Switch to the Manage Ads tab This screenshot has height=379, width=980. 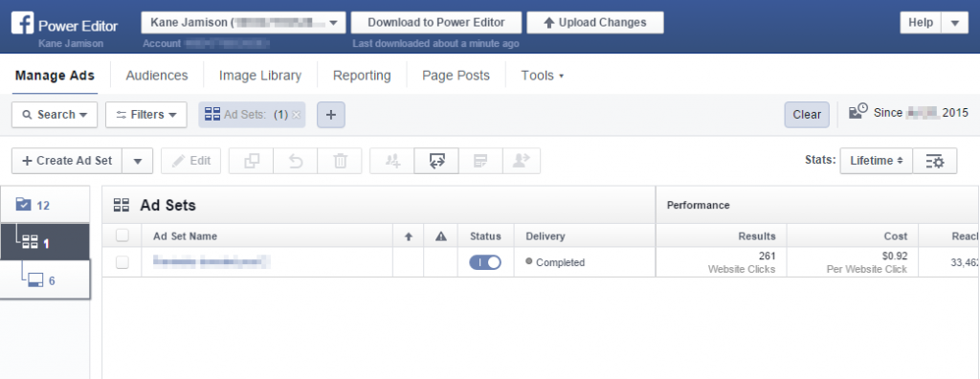tap(55, 76)
